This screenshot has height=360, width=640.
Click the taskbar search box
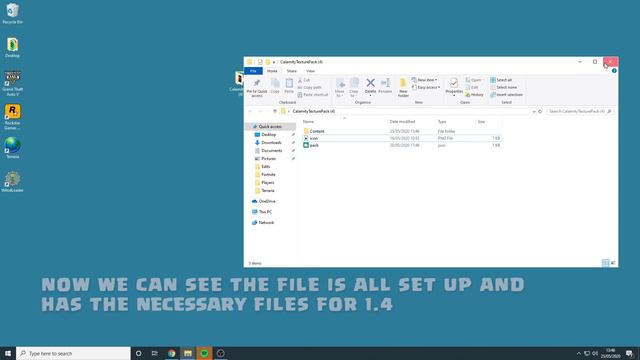tap(73, 353)
